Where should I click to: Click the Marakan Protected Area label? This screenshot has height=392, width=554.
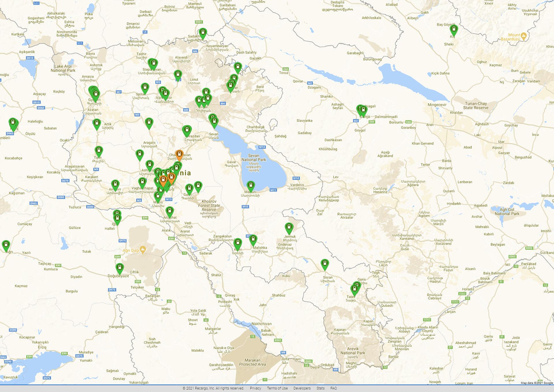pyautogui.click(x=252, y=362)
